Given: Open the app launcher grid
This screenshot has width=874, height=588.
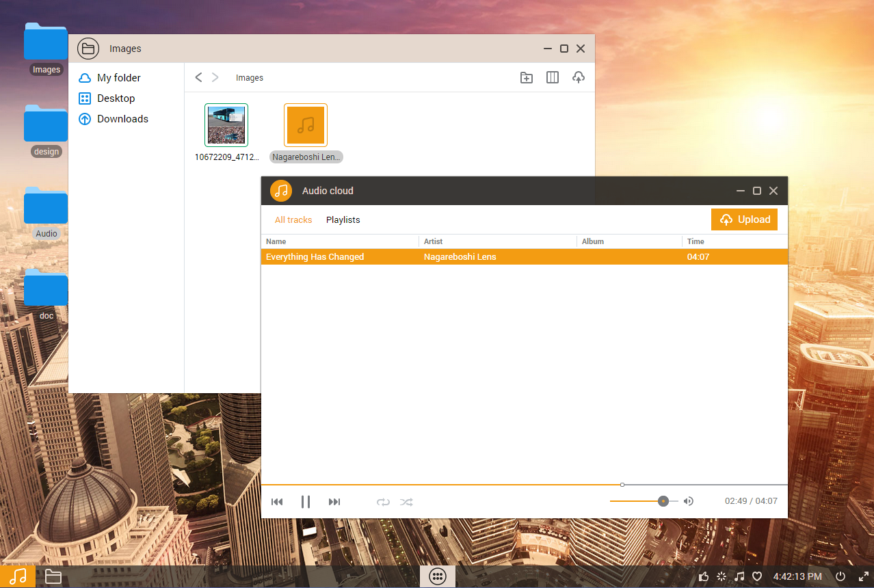Looking at the screenshot, I should (438, 576).
